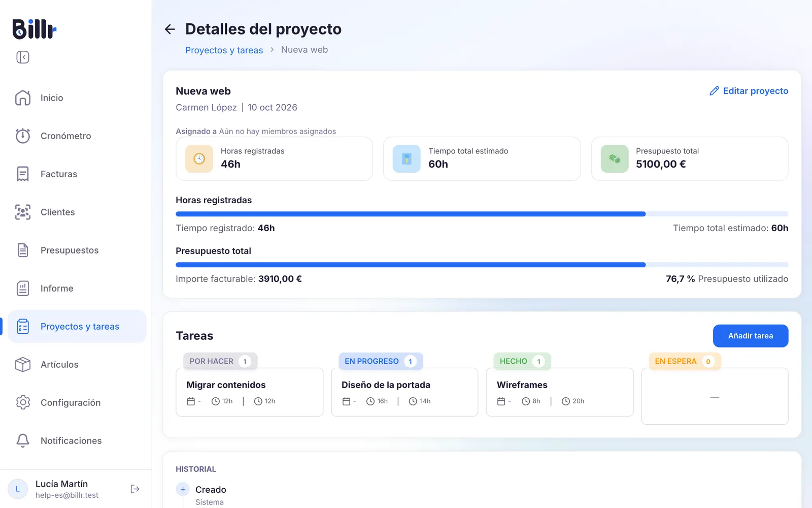Open Inicio home icon
Image resolution: width=812 pixels, height=508 pixels.
click(23, 98)
